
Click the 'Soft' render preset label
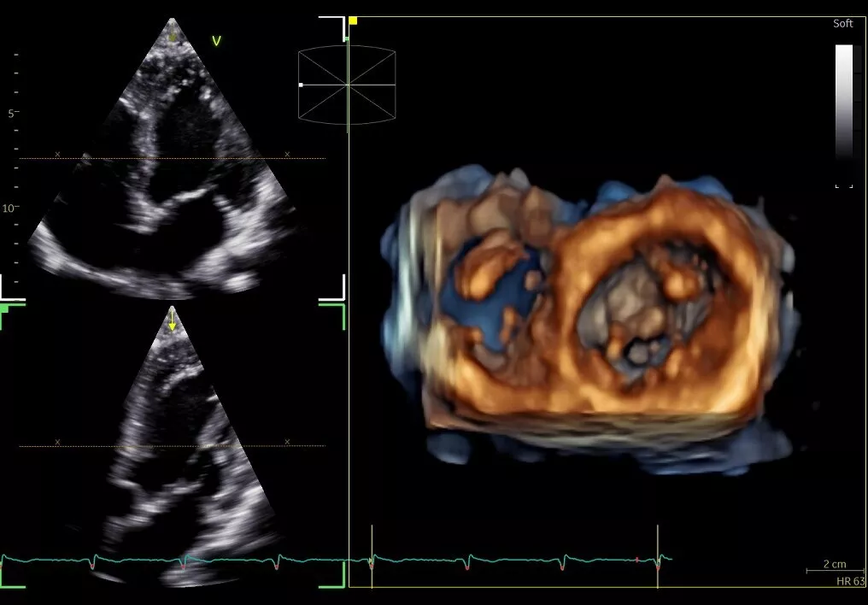(x=842, y=23)
